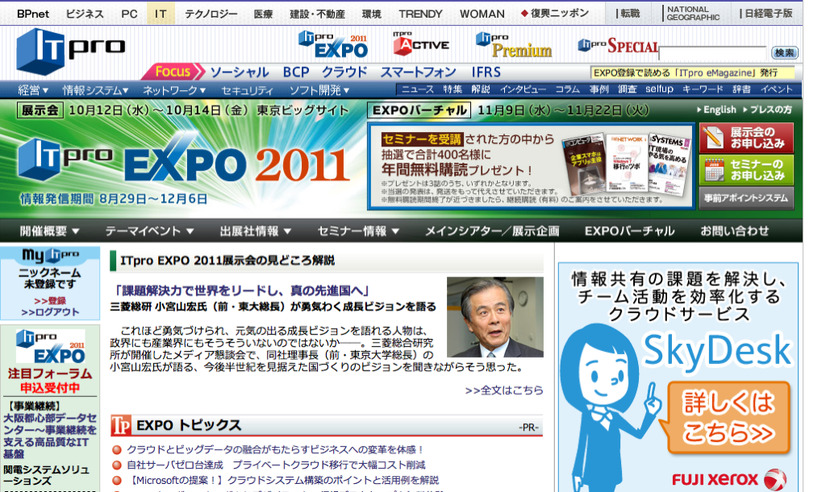826x492 pixels.
Task: Click the 小宮山宏 portrait photo
Action: pyautogui.click(x=495, y=318)
